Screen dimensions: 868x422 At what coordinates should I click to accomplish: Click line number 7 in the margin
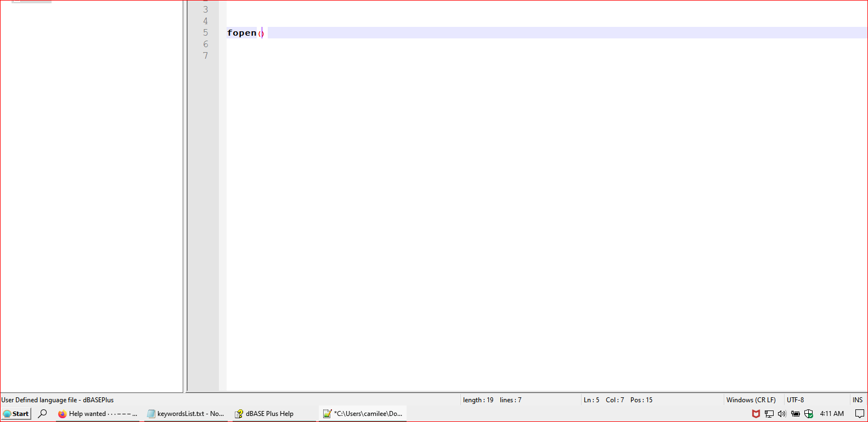(x=206, y=55)
